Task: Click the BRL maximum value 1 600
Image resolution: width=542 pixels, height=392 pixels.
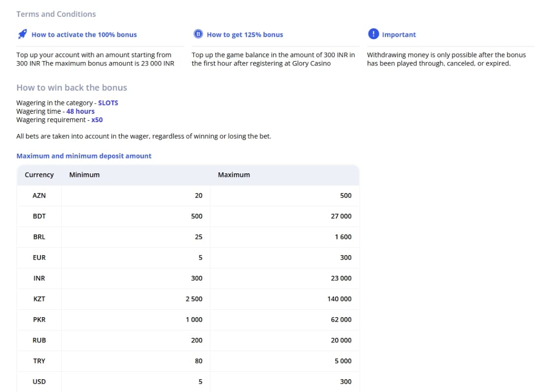Action: tap(343, 237)
